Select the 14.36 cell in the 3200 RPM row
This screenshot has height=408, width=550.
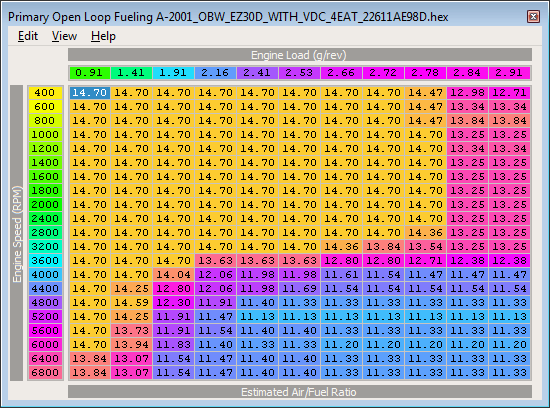coord(342,247)
